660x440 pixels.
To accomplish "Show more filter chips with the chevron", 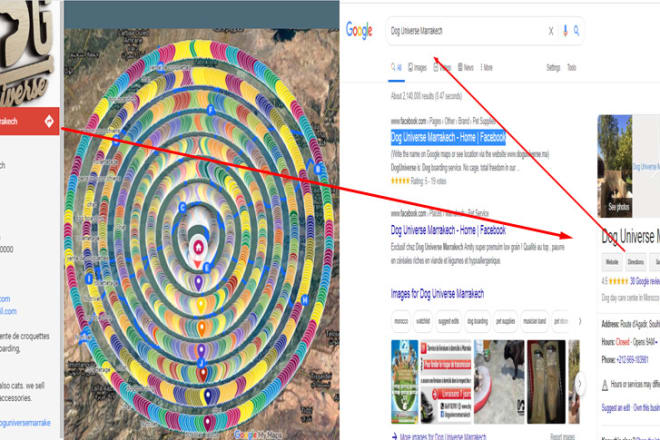I will point(580,321).
